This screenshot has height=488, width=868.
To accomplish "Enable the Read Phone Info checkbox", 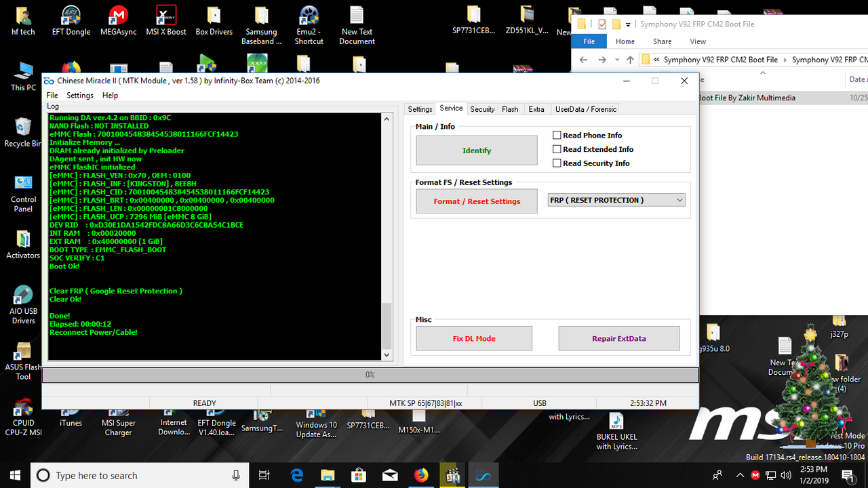I will [557, 135].
